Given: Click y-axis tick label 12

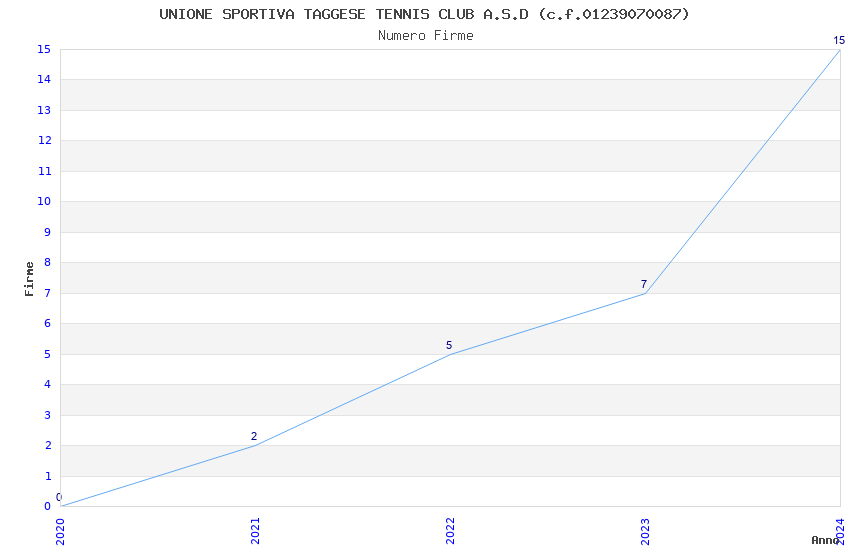Looking at the screenshot, I should 44,141.
